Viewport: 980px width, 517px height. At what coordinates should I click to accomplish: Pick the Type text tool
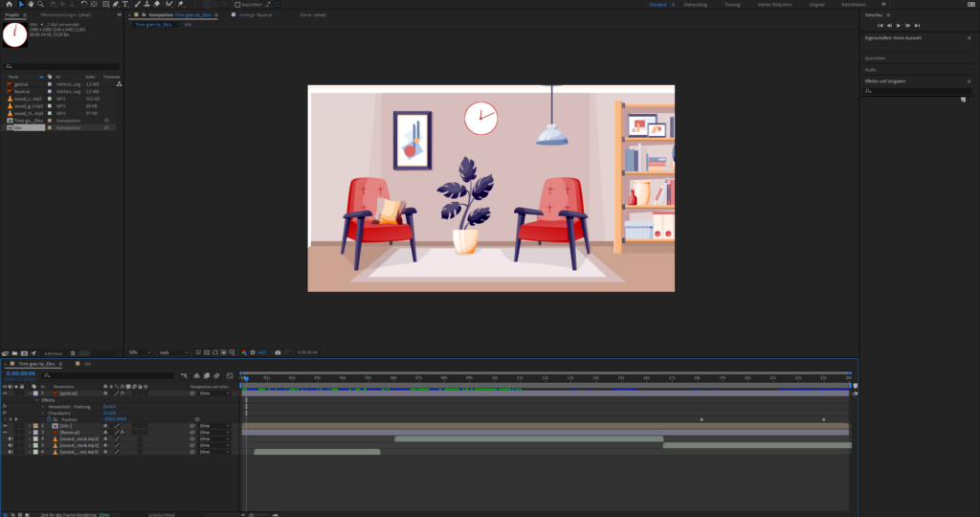point(125,4)
